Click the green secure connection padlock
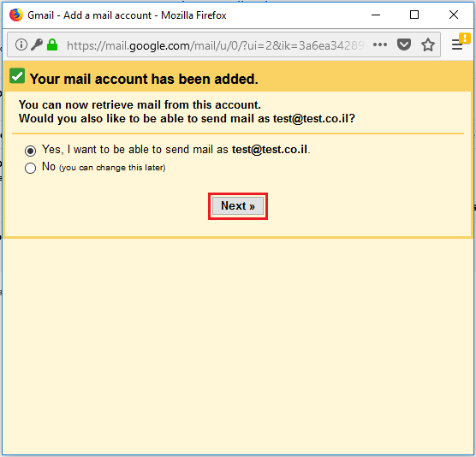This screenshot has height=457, width=476. click(x=52, y=45)
